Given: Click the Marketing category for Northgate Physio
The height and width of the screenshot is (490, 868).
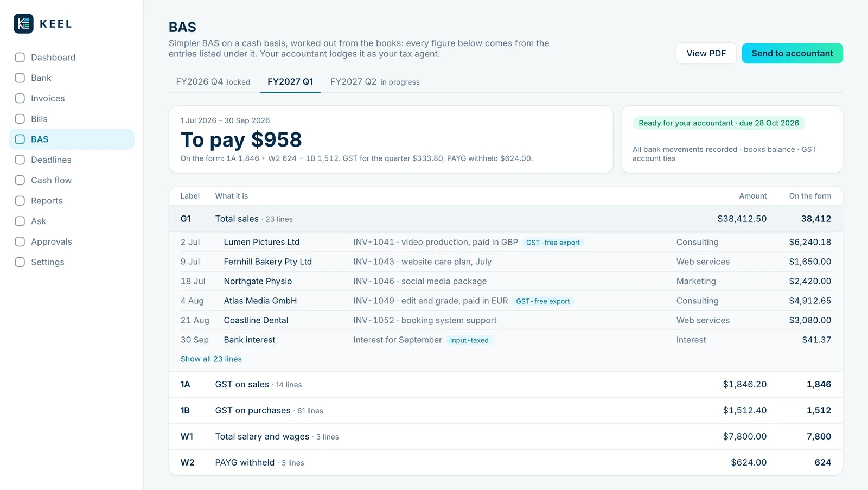Looking at the screenshot, I should coord(696,281).
